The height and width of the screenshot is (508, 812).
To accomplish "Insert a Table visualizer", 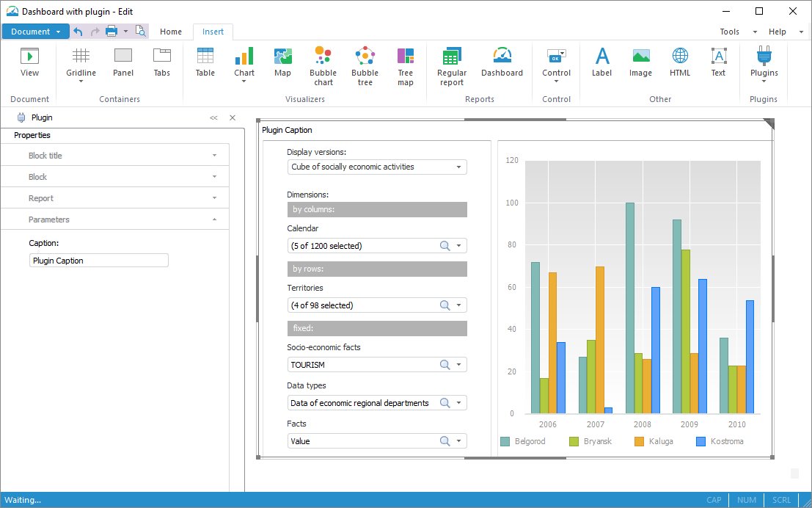I will pos(205,62).
